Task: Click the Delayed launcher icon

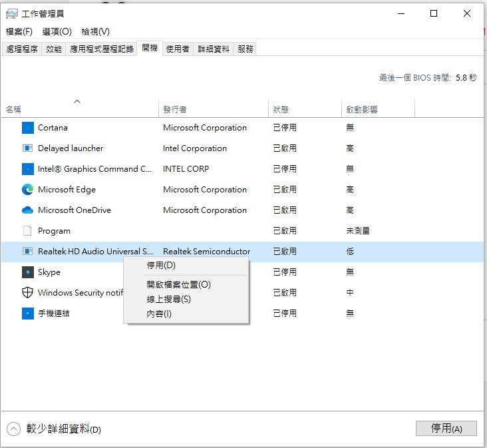Action: (x=28, y=148)
